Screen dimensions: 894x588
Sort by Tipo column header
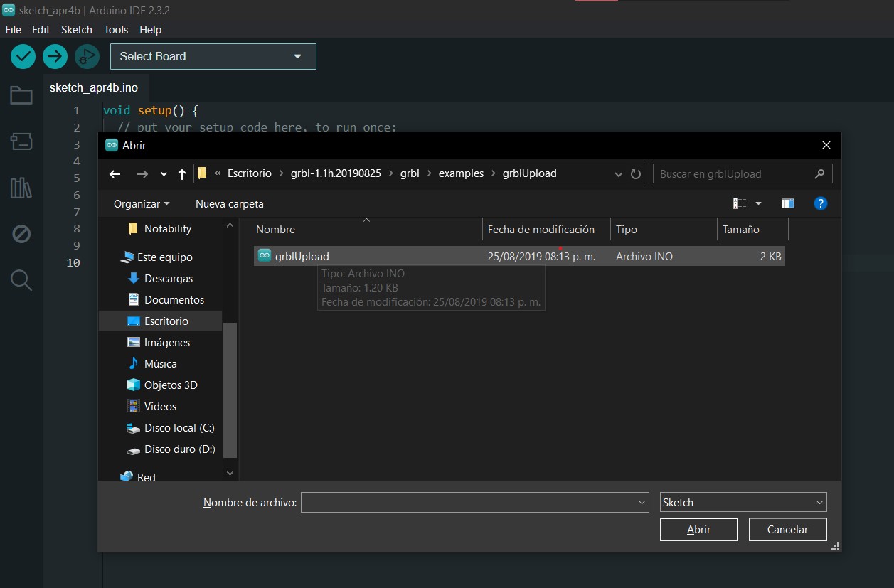click(x=664, y=229)
